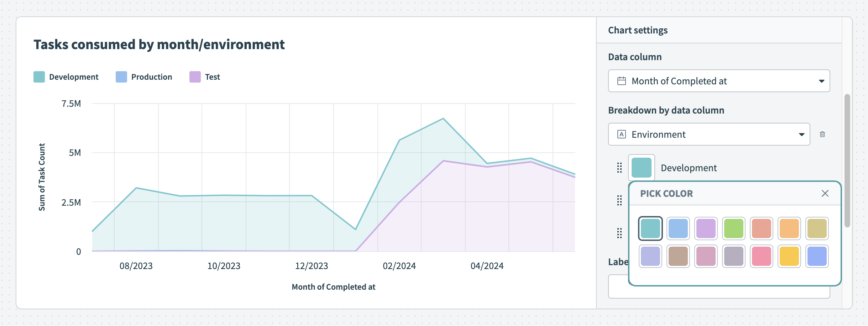Click the chart title Tasks consumed by month/environment

point(159,44)
